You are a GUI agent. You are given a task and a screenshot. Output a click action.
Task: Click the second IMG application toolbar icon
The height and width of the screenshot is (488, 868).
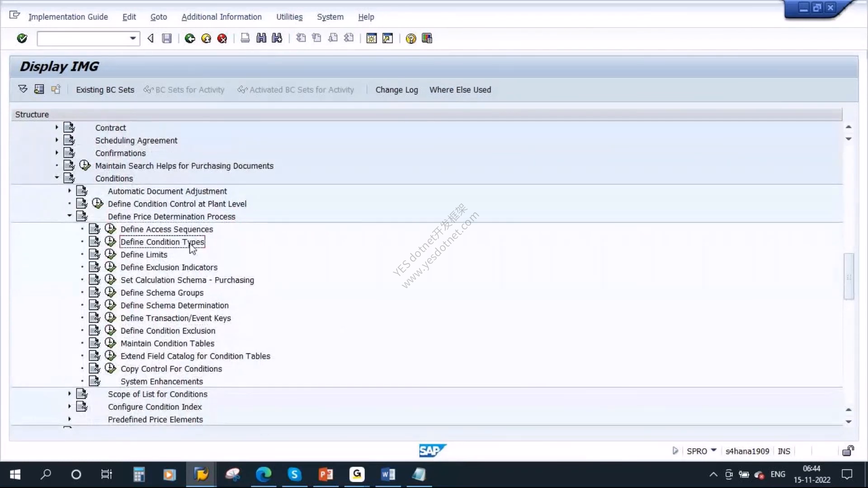coord(39,89)
